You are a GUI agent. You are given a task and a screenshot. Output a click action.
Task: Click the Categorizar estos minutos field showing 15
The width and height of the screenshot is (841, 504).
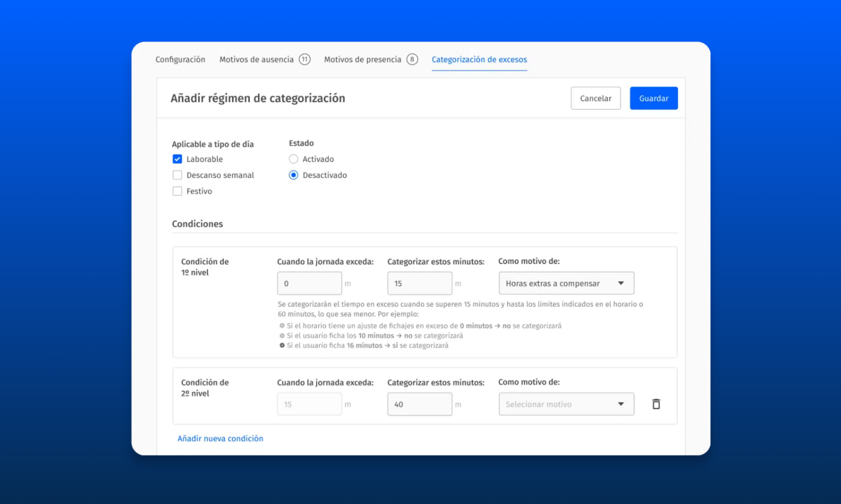[x=419, y=283]
